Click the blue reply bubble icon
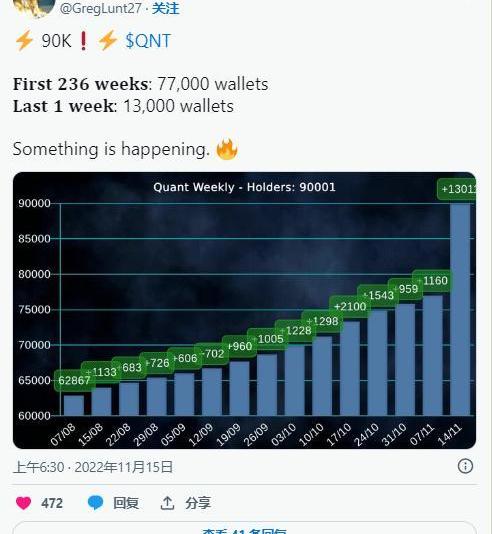The width and height of the screenshot is (492, 534). pos(95,503)
